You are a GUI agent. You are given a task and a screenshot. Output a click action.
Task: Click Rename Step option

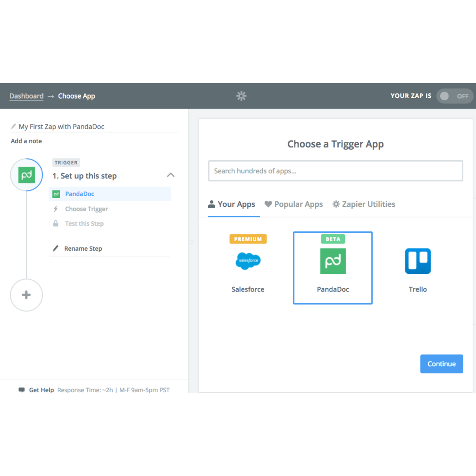pos(83,248)
